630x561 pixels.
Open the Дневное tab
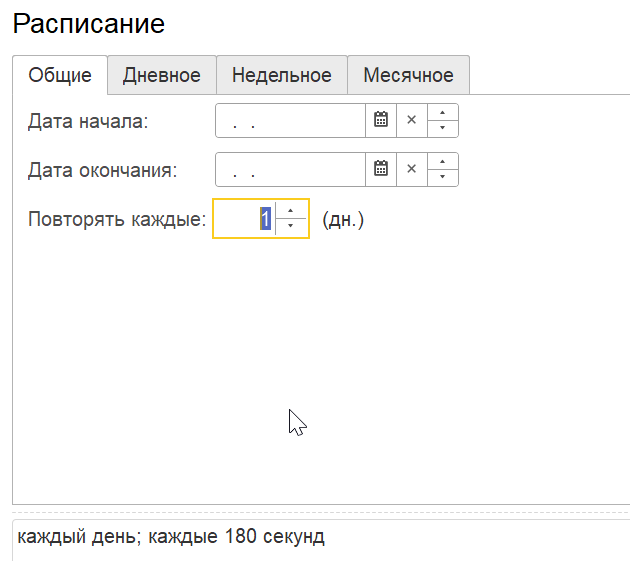[x=162, y=75]
